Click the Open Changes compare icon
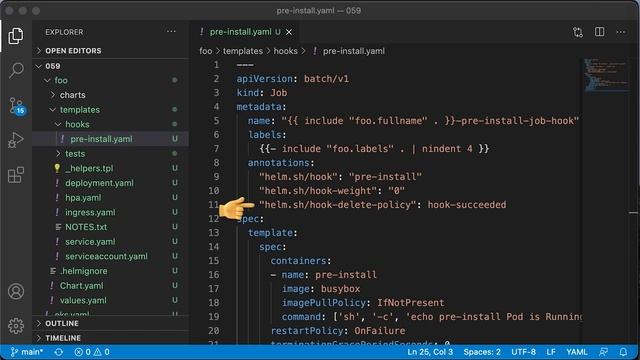Screen dimensions: 640x360 coord(578,32)
